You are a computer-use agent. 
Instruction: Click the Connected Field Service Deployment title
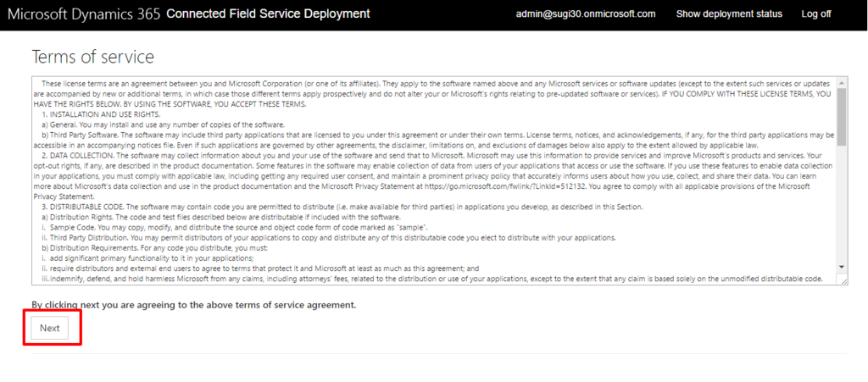tap(268, 14)
